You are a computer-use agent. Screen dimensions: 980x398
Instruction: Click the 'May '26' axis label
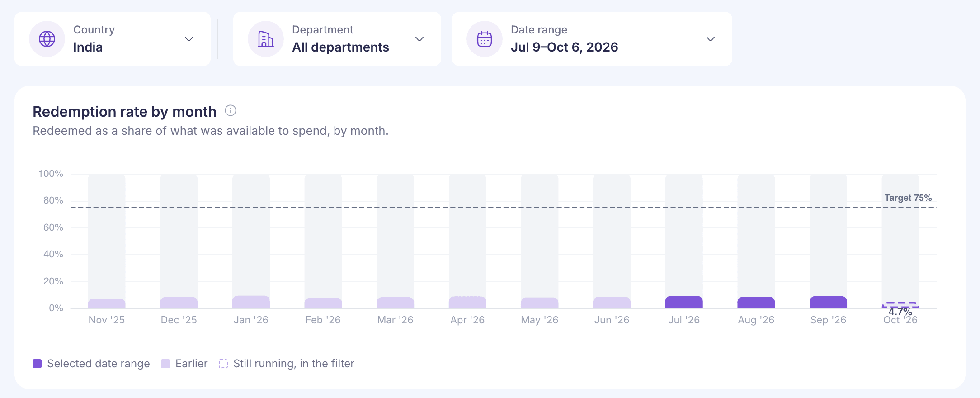tap(540, 320)
